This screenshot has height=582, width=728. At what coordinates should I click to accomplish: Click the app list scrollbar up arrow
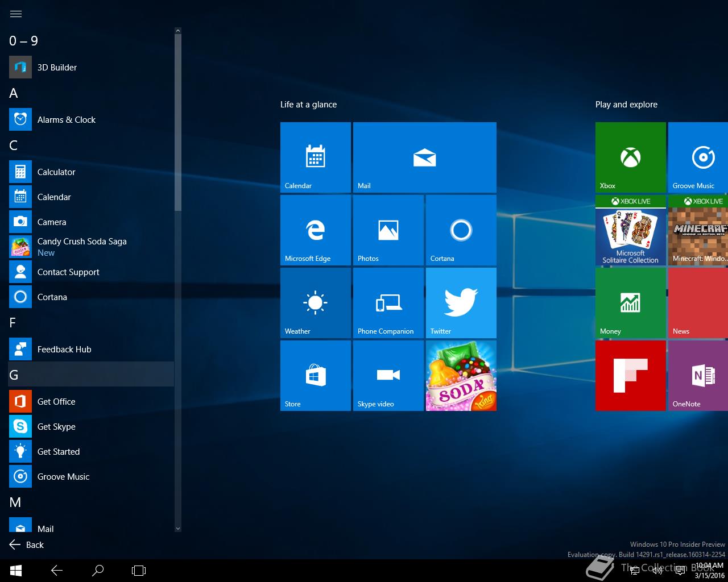point(178,31)
